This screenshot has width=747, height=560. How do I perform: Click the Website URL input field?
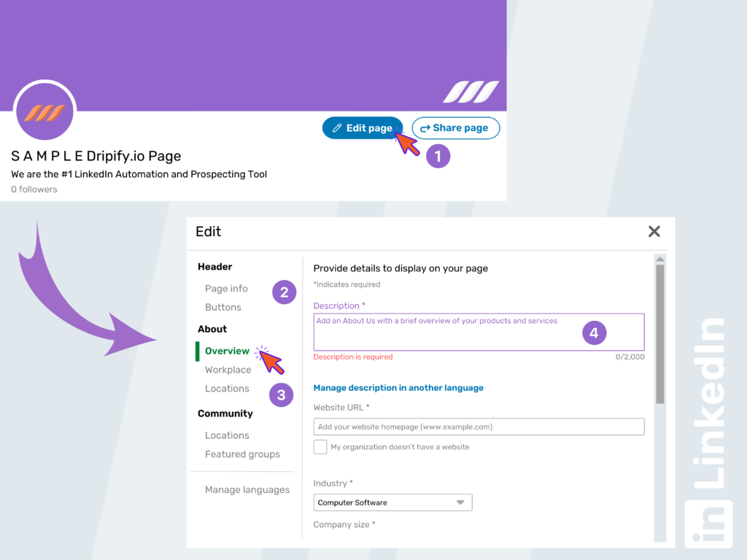tap(479, 427)
